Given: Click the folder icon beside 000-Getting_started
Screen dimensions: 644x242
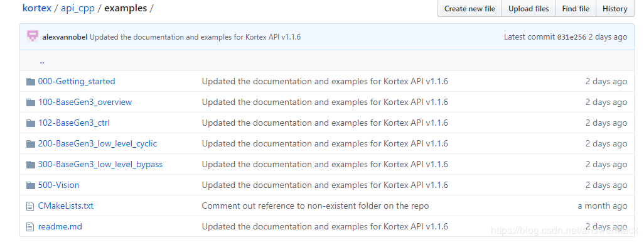Looking at the screenshot, I should pyautogui.click(x=30, y=82).
